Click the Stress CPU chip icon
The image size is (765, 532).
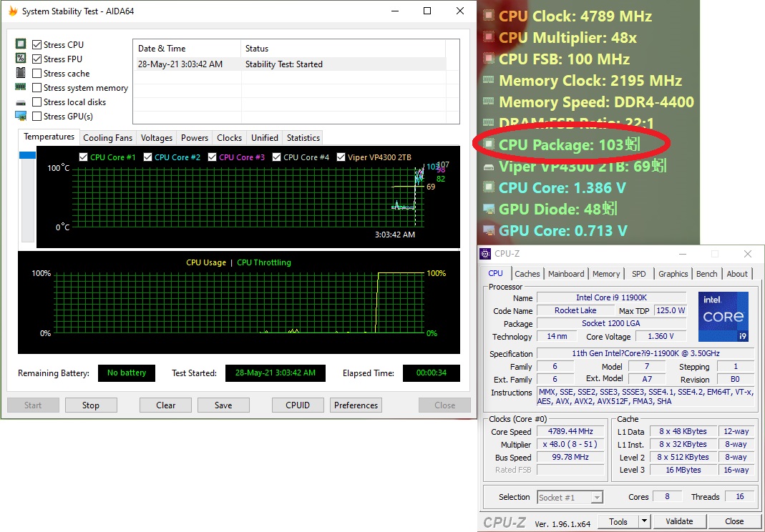click(21, 44)
